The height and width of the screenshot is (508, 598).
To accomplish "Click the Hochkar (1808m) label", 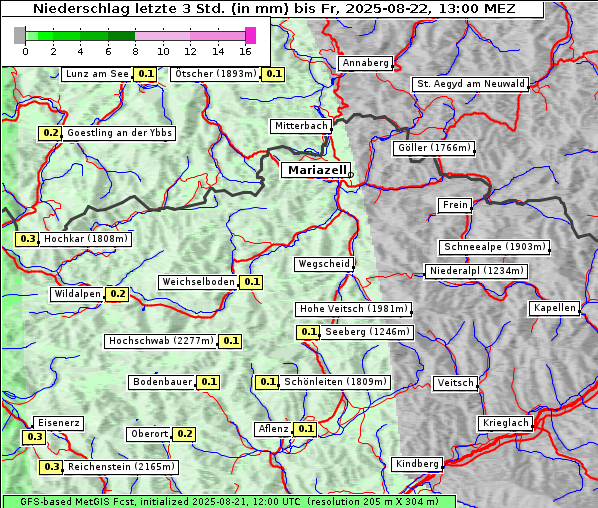I will pos(85,239).
